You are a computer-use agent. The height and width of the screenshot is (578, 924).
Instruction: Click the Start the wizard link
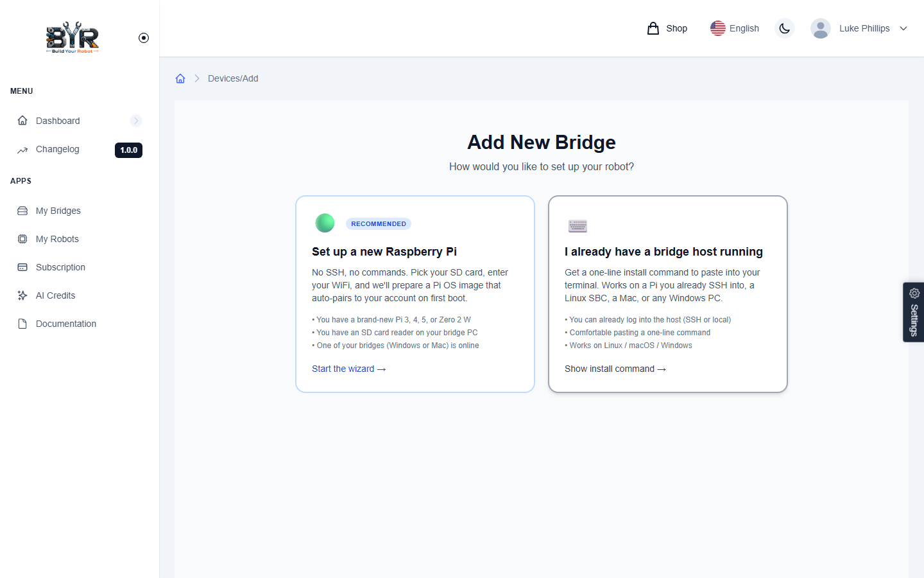point(349,369)
